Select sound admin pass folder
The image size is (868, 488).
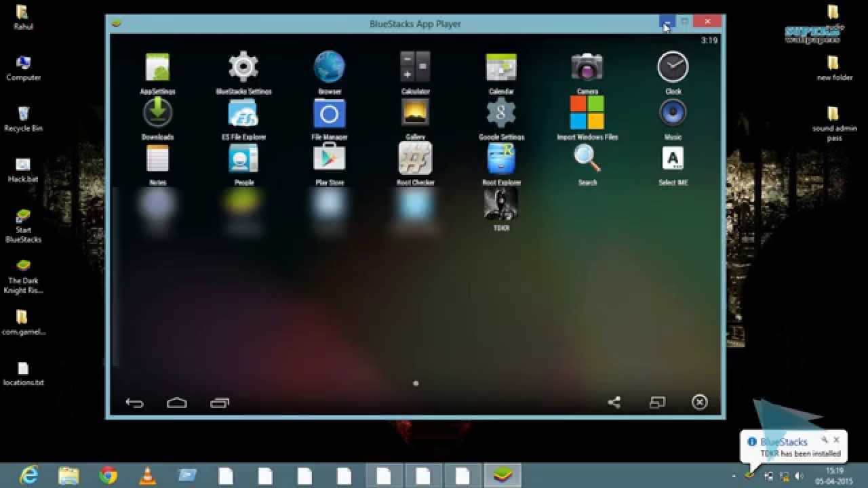pos(834,123)
